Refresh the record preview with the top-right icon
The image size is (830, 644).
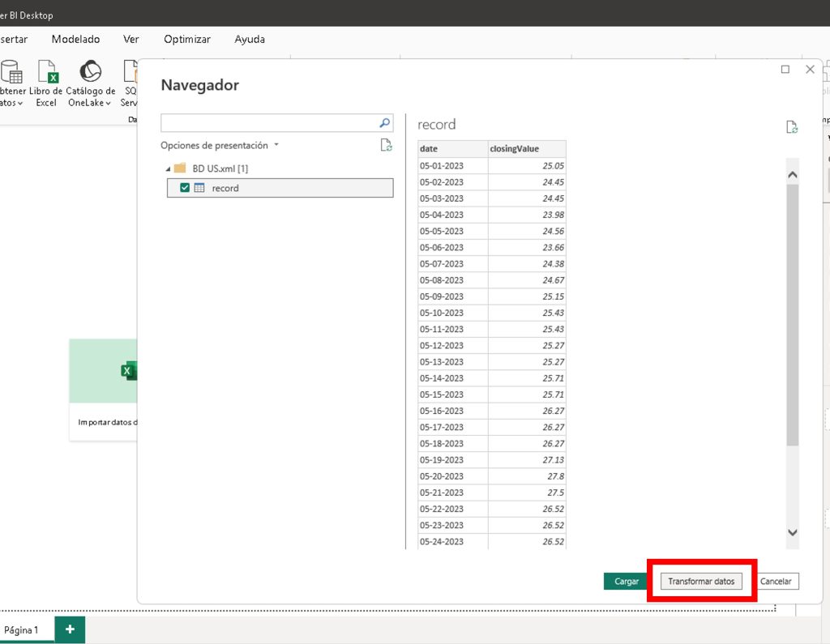coord(792,127)
